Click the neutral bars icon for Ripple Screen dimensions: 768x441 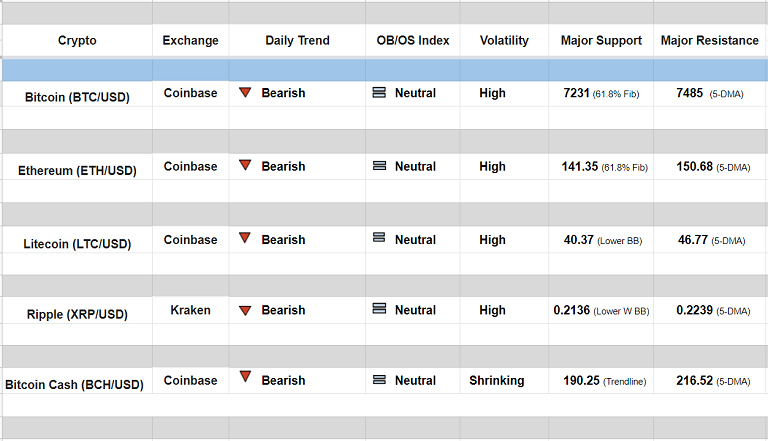(379, 310)
